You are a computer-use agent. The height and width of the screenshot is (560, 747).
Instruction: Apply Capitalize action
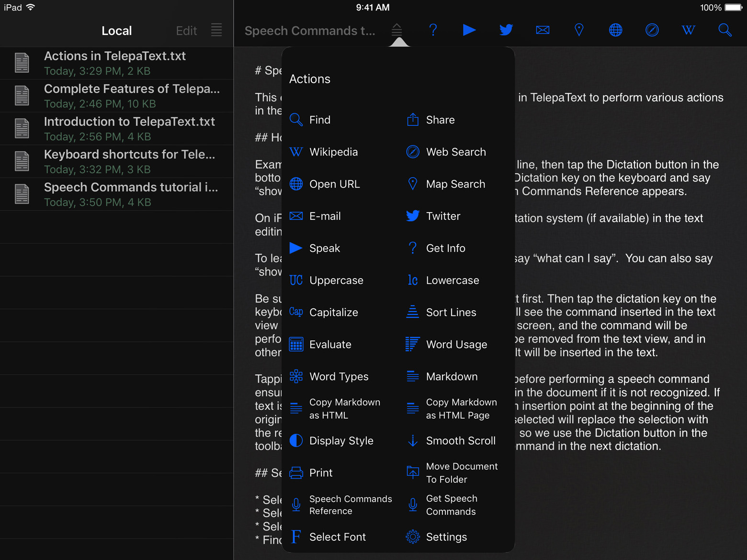[324, 312]
